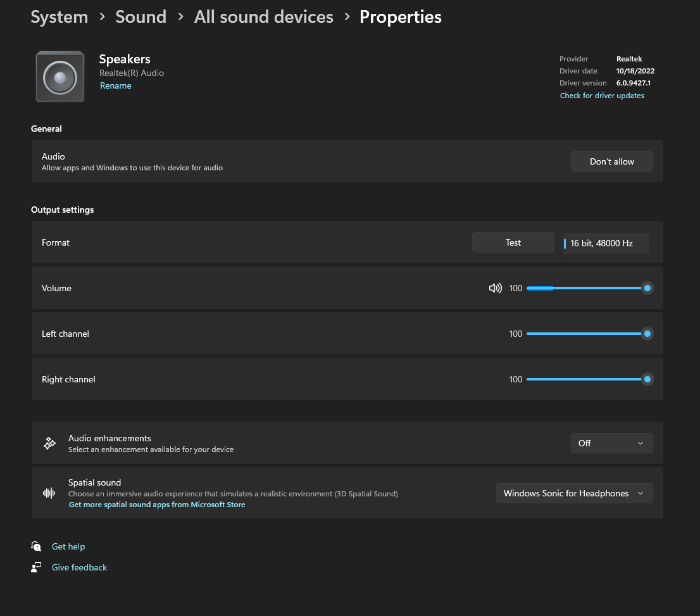Click the Output settings heading
This screenshot has width=700, height=616.
coord(63,210)
